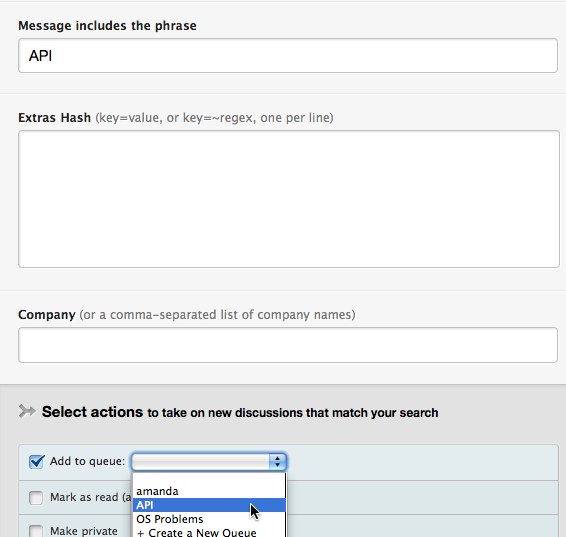Select the blank option atop queue list
Screen dimensions: 566x537
click(209, 479)
